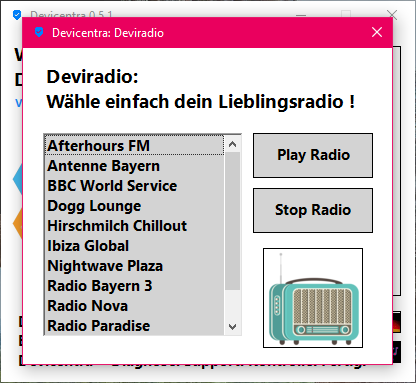This screenshot has width=416, height=383.
Task: Click the station list scrollbar thumb
Action: coord(233,221)
